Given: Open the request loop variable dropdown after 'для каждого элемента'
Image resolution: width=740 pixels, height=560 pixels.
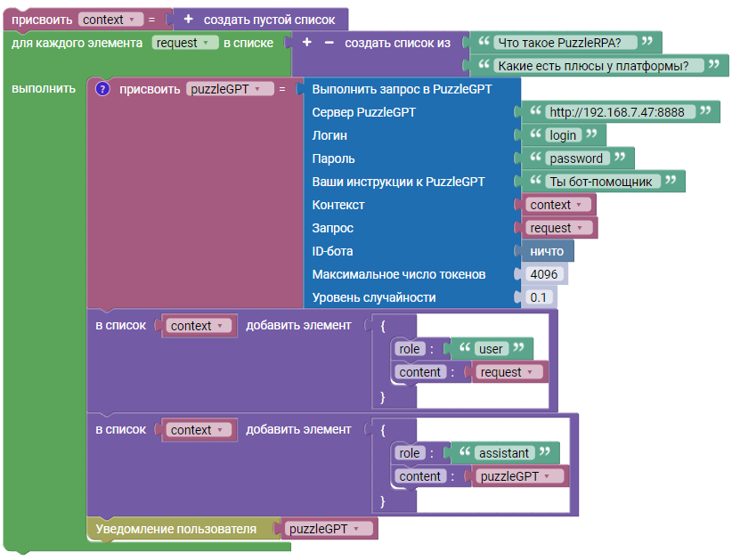Looking at the screenshot, I should pyautogui.click(x=185, y=43).
